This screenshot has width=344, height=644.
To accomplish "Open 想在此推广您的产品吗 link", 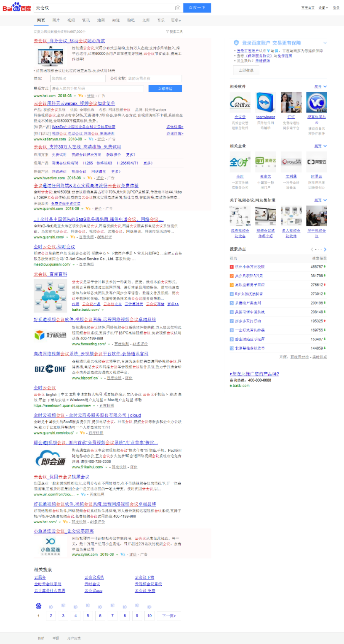I will point(254,374).
